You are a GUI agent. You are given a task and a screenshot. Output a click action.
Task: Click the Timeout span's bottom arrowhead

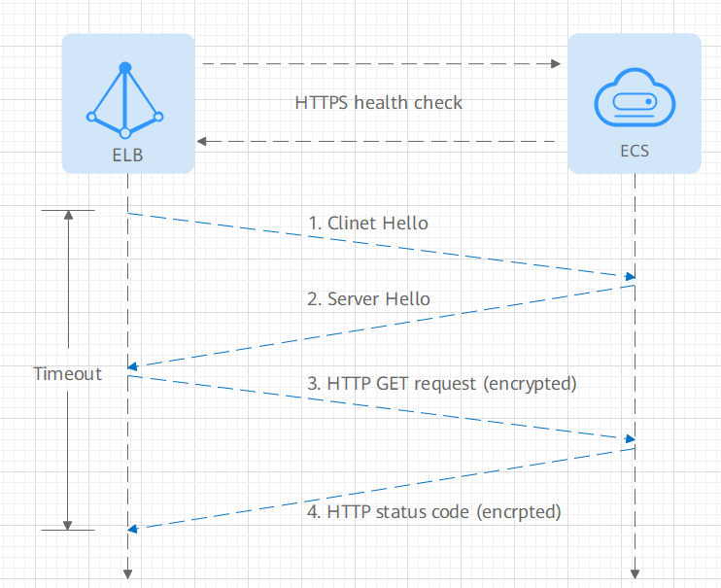click(68, 523)
